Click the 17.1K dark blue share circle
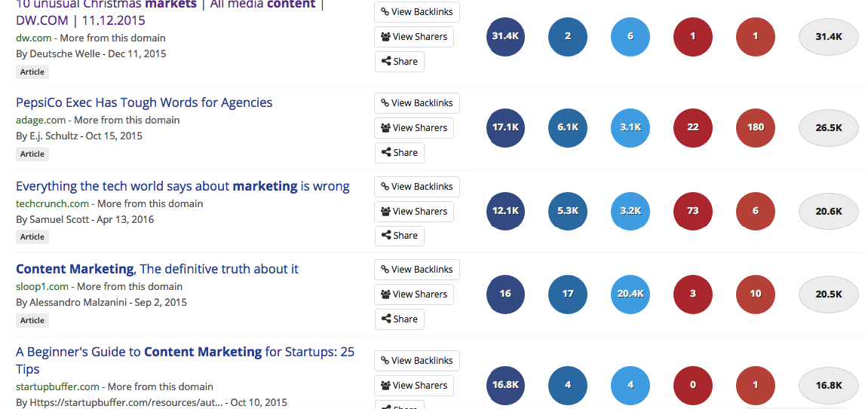The height and width of the screenshot is (409, 868). pyautogui.click(x=505, y=127)
